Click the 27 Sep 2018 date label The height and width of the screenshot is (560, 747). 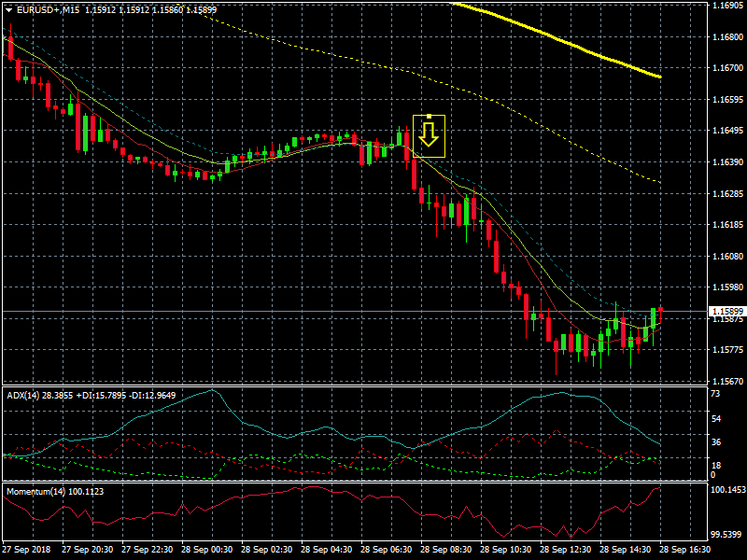pyautogui.click(x=26, y=551)
